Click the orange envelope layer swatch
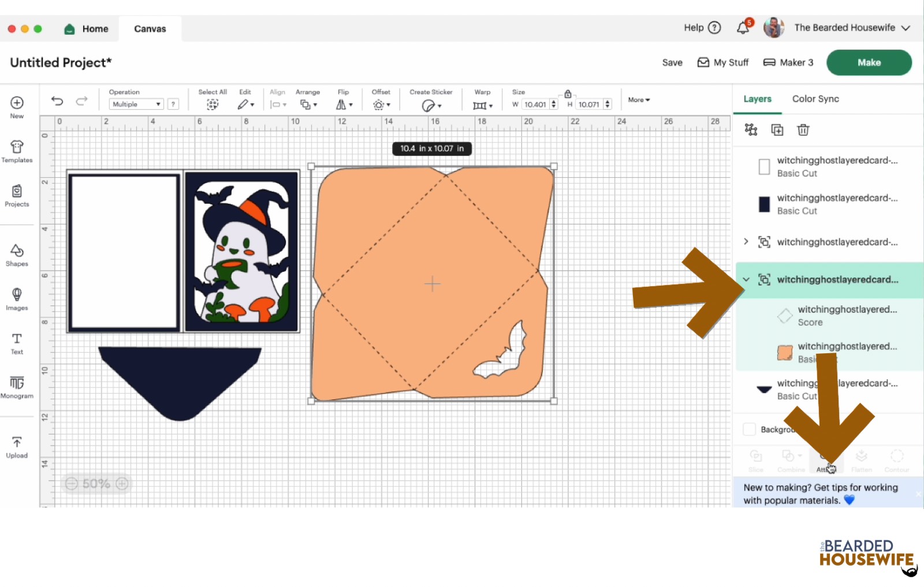Viewport: 924px width, 587px height. pos(784,352)
